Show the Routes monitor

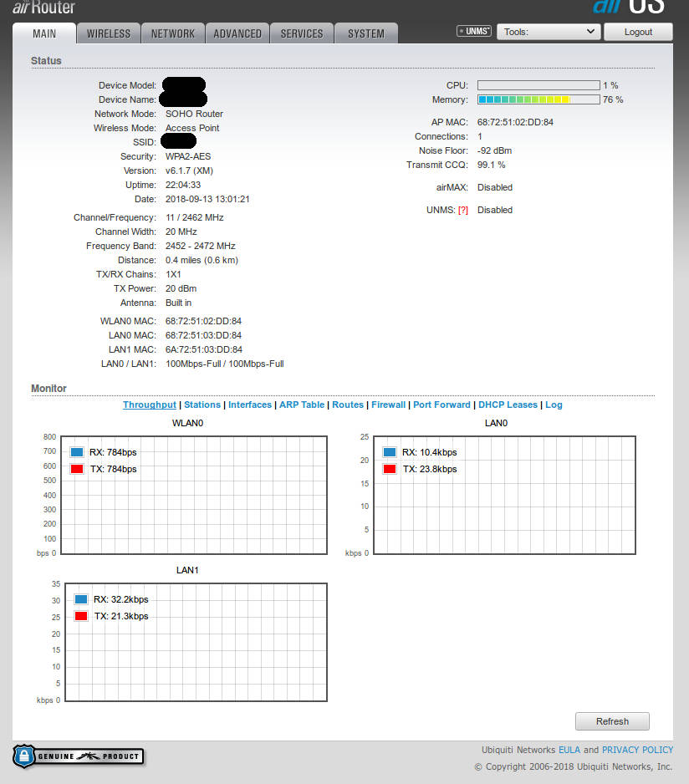348,405
